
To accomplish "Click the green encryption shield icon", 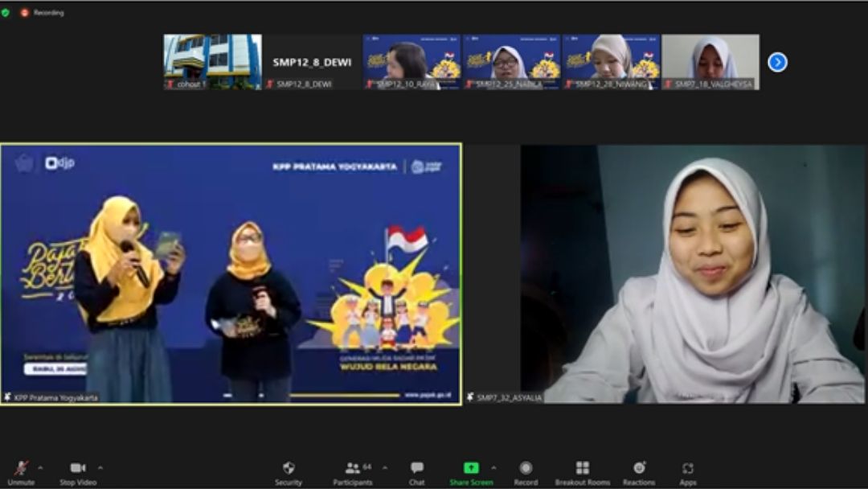I will pos(6,12).
